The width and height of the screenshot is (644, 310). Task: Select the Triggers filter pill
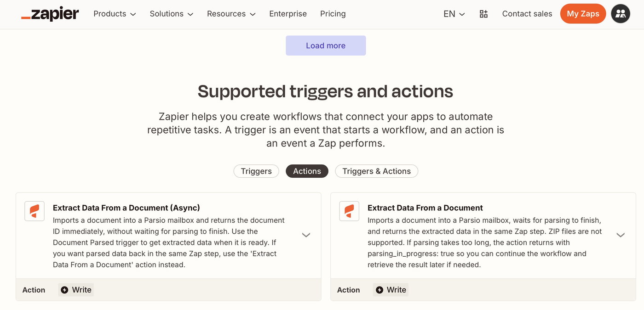(x=256, y=171)
